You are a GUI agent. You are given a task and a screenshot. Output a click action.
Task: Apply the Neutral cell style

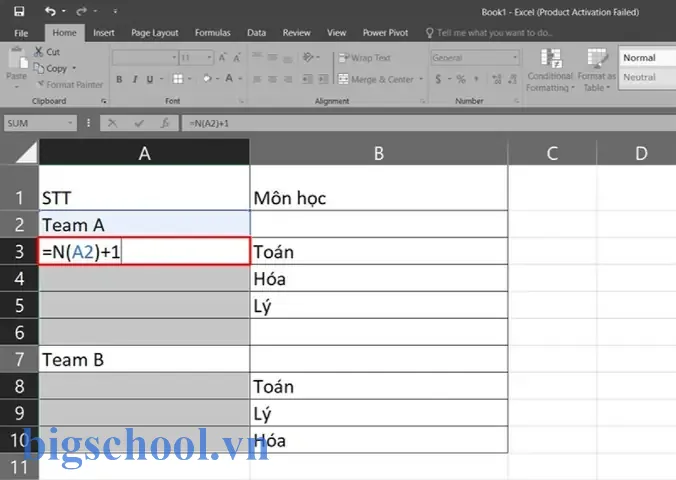pos(648,77)
